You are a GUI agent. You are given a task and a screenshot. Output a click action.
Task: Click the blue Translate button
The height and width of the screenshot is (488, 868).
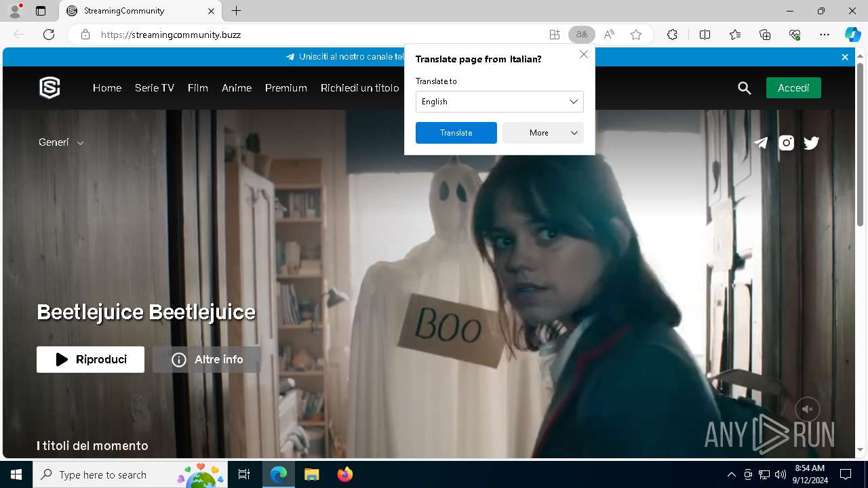tap(456, 133)
